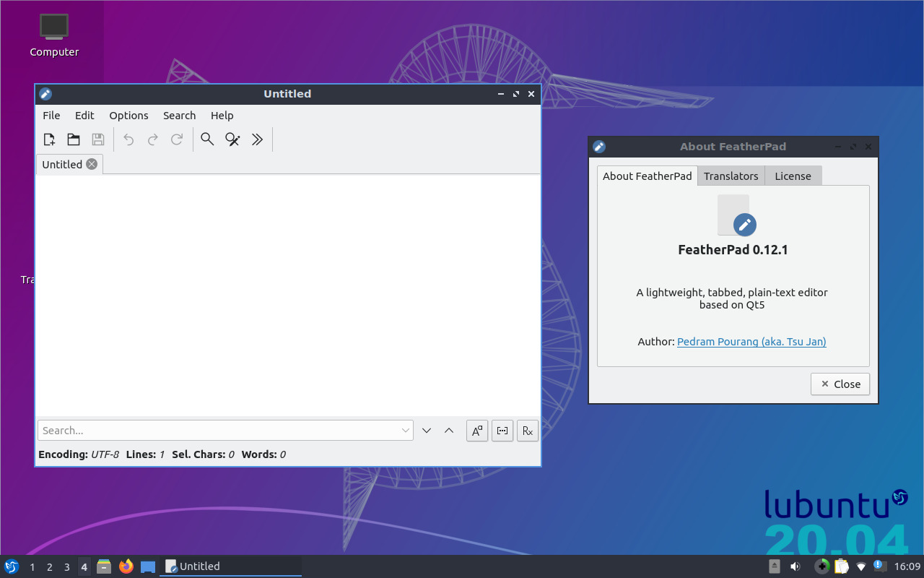Expand the search history dropdown arrow
Screen dimensions: 924x578
pos(406,431)
